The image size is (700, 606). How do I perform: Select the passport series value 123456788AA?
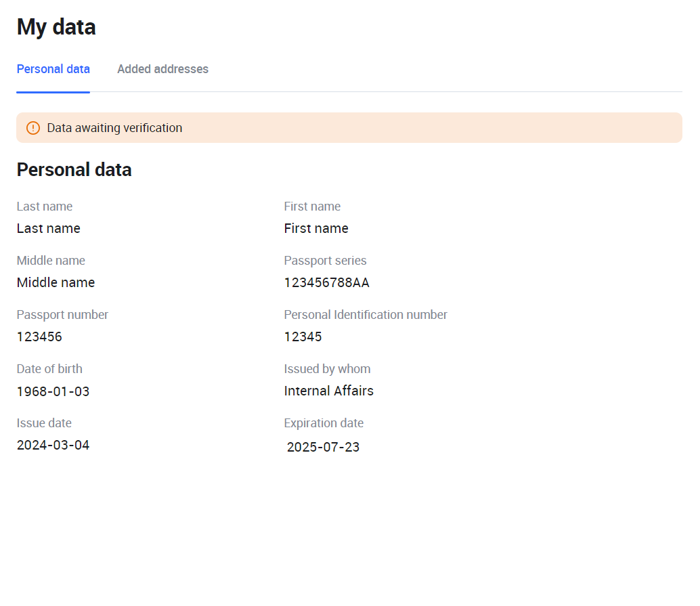(326, 282)
